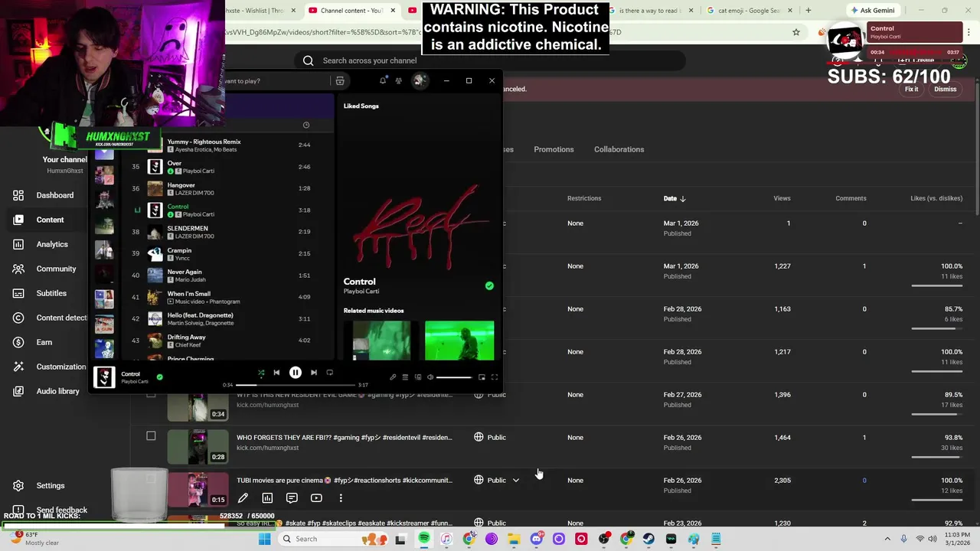Adjust the Spotify volume slider
Screen dimensions: 980x551
point(454,377)
